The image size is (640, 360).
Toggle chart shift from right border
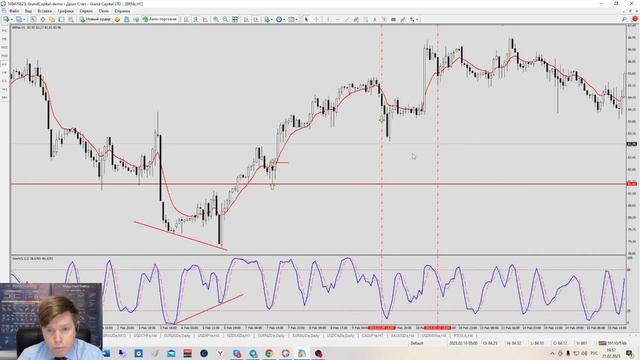click(x=256, y=19)
